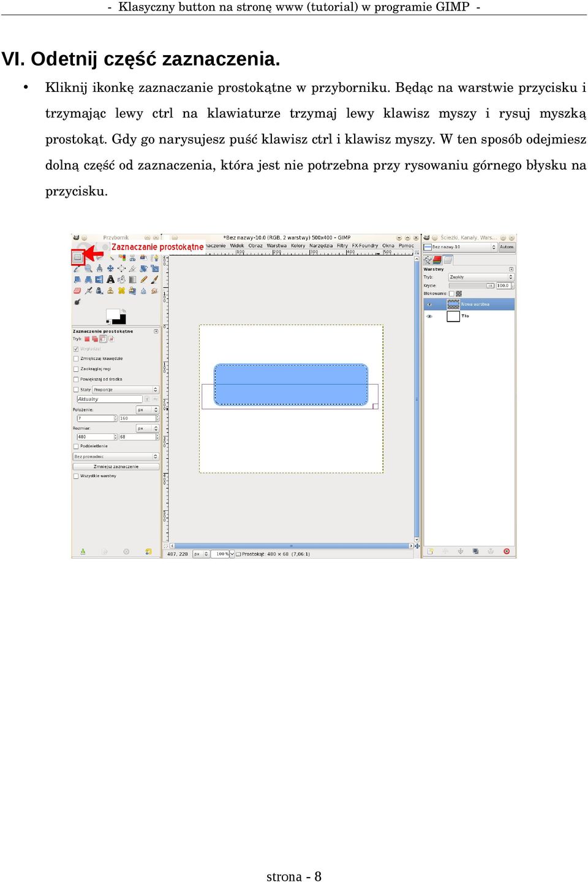Select the Align tool
Image resolution: width=588 pixels, height=882 pixels.
(x=121, y=268)
